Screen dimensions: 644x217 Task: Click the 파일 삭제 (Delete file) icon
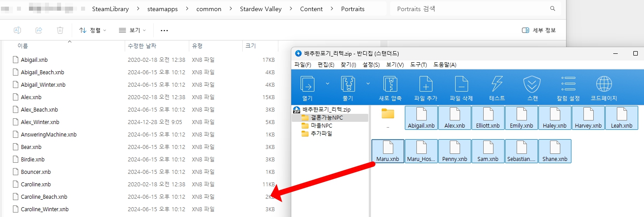[461, 84]
